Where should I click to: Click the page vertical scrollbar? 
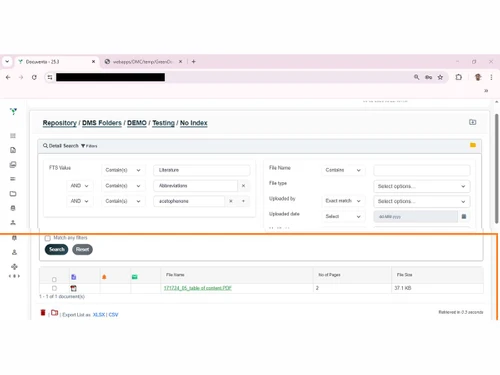click(x=496, y=168)
